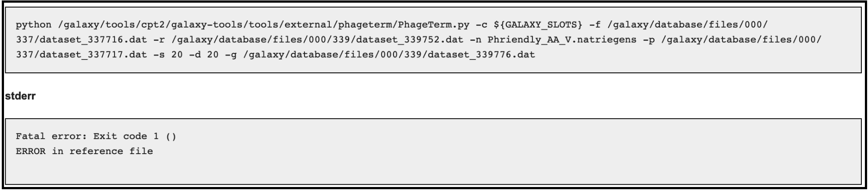
Task: Click inside the command line code box
Action: tap(433, 40)
